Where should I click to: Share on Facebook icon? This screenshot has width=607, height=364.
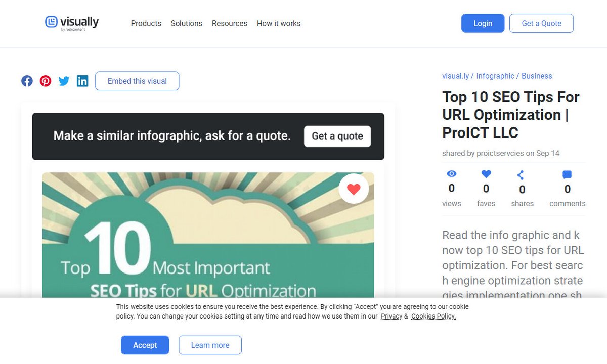[x=27, y=81]
